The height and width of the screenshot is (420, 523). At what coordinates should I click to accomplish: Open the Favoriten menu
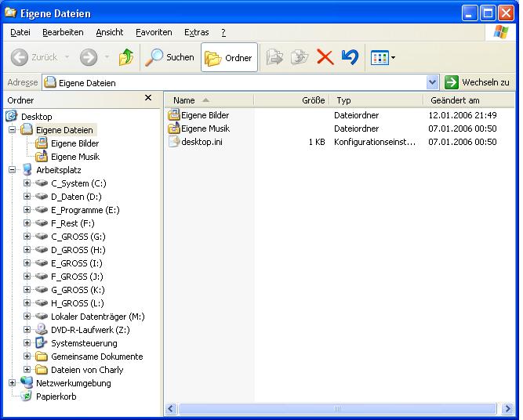tap(154, 32)
